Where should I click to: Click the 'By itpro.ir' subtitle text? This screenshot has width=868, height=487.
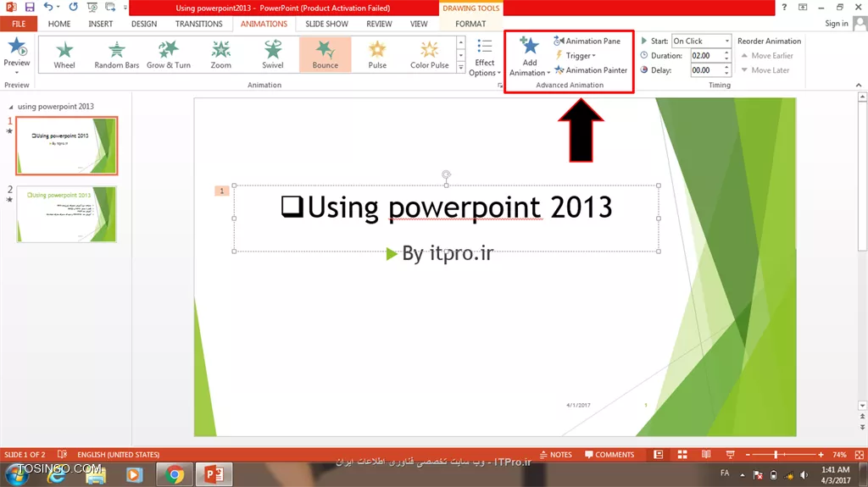click(448, 253)
